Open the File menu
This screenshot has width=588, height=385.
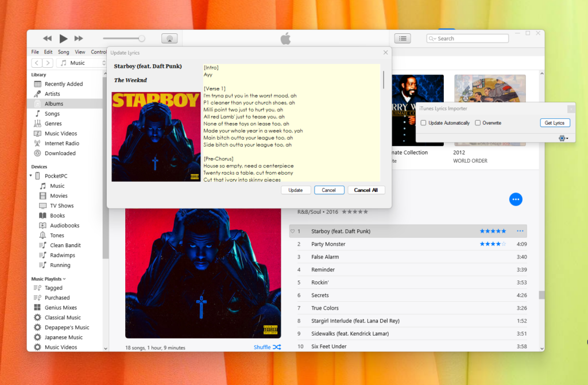pyautogui.click(x=35, y=52)
